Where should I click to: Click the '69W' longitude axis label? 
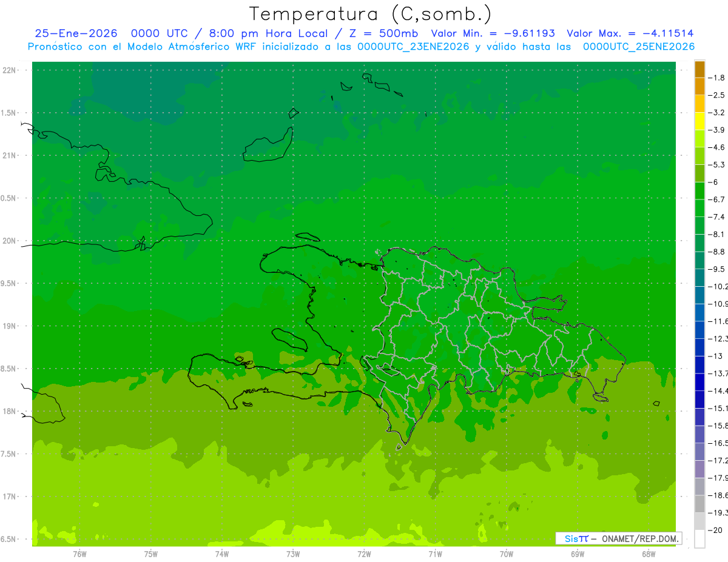577,554
